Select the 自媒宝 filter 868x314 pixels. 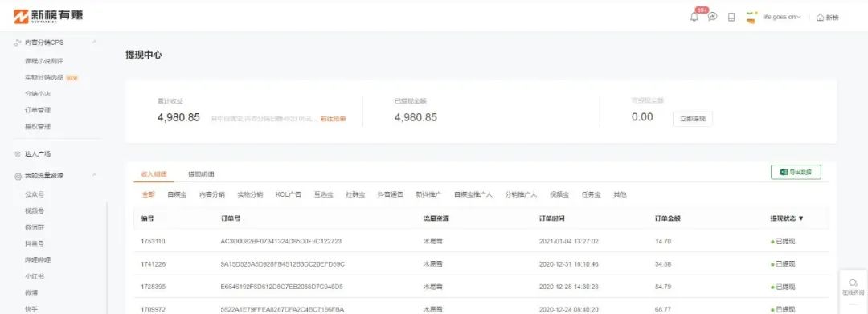click(177, 194)
